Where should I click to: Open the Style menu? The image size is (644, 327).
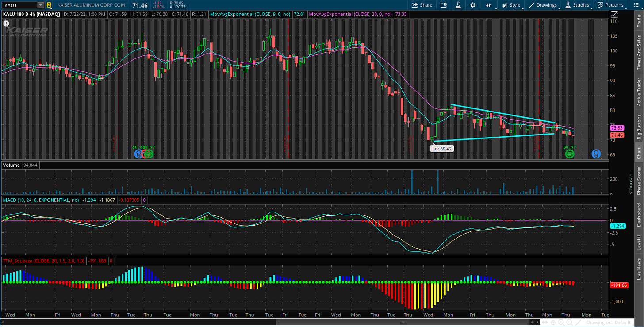click(x=511, y=5)
